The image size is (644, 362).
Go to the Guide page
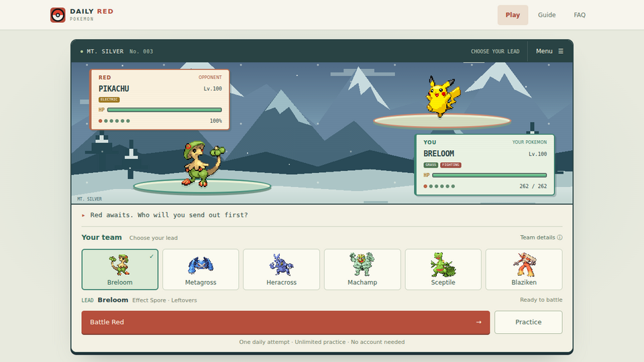click(547, 15)
